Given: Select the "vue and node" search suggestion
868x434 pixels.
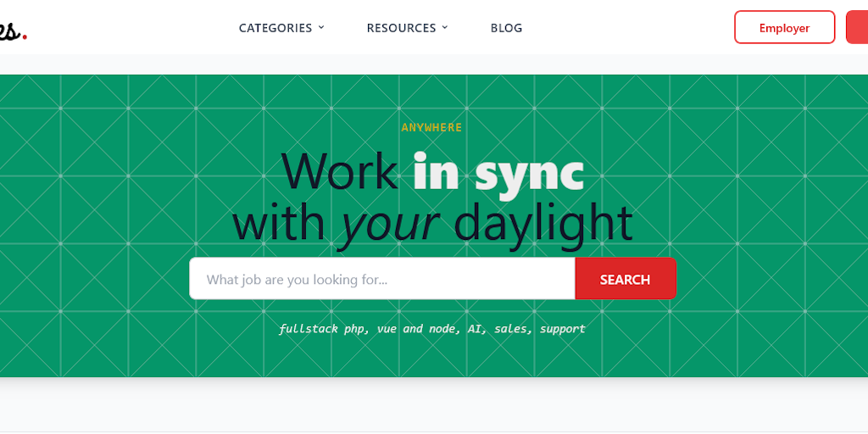Looking at the screenshot, I should [417, 329].
